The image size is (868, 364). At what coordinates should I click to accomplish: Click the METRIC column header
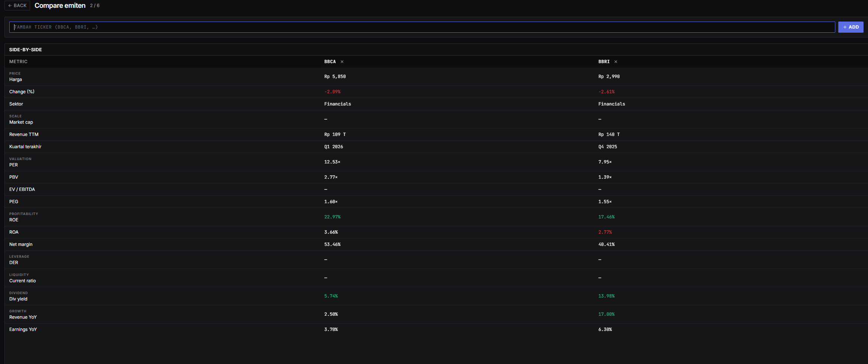(18, 62)
